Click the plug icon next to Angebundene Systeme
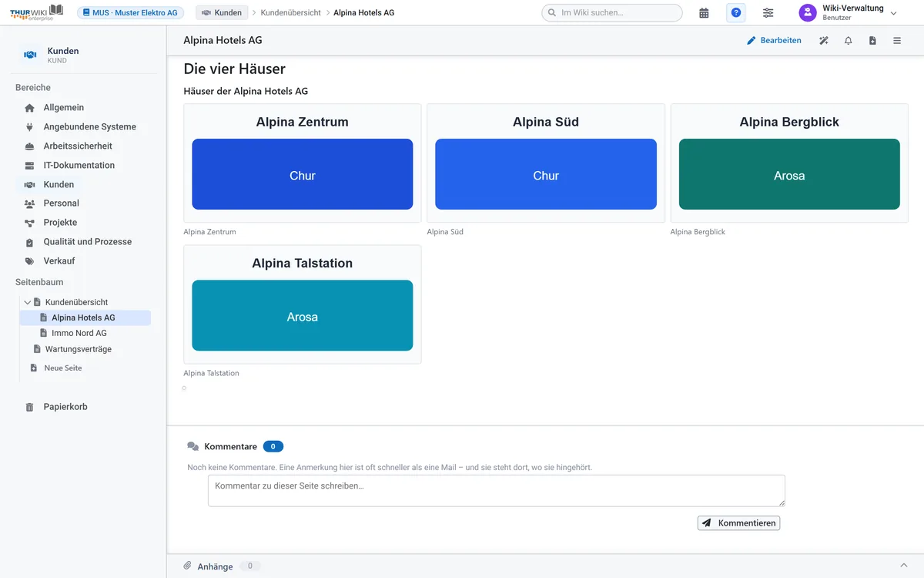This screenshot has width=924, height=578. click(x=29, y=127)
